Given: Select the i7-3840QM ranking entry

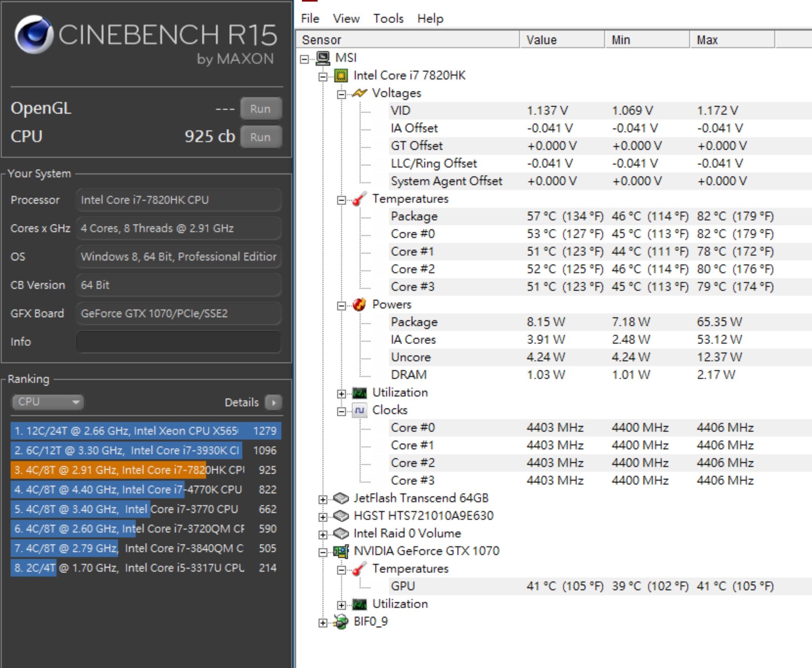Looking at the screenshot, I should pos(146,548).
